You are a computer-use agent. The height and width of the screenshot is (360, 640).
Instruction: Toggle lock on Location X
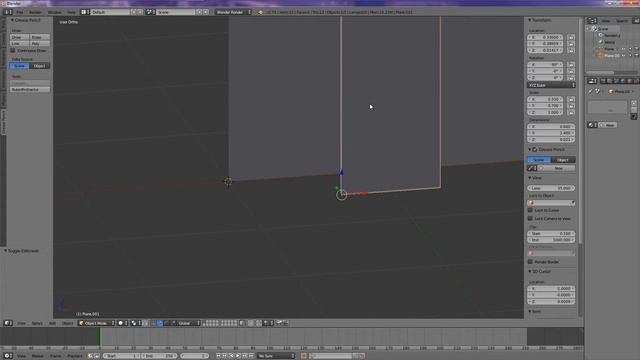coord(571,37)
